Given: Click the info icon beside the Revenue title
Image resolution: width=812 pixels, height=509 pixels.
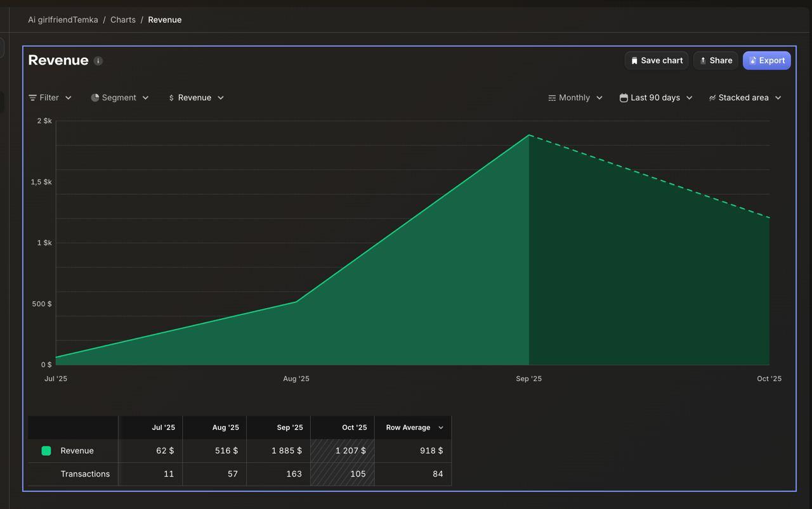Looking at the screenshot, I should 98,60.
